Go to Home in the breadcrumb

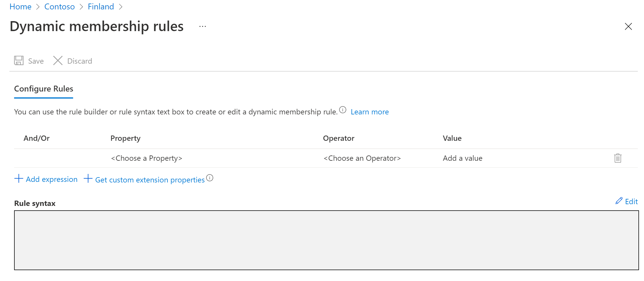[21, 7]
